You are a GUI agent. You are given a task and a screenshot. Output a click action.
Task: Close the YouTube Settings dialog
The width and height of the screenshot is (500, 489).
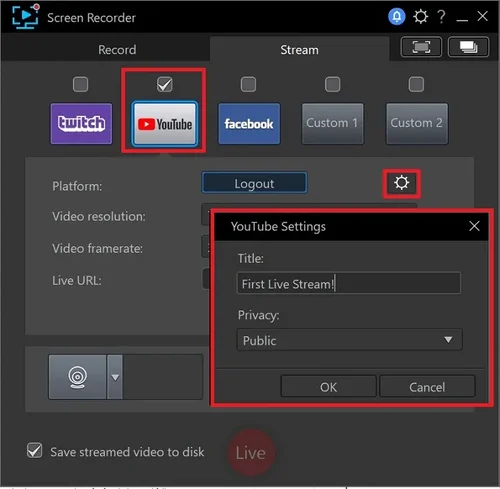[474, 226]
